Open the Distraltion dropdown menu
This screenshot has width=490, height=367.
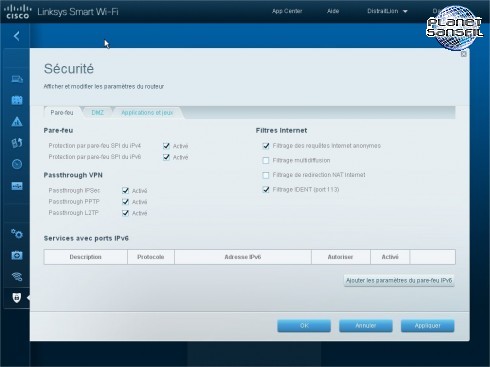387,11
